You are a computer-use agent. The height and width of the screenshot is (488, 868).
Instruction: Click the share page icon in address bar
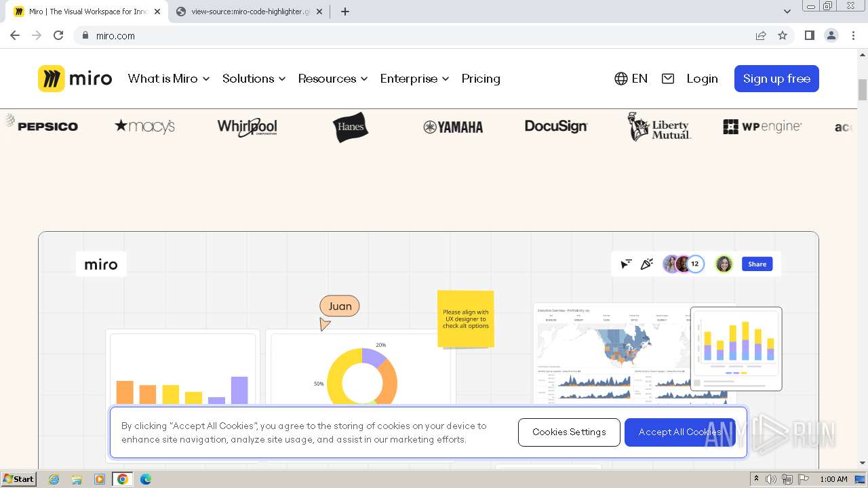[761, 35]
